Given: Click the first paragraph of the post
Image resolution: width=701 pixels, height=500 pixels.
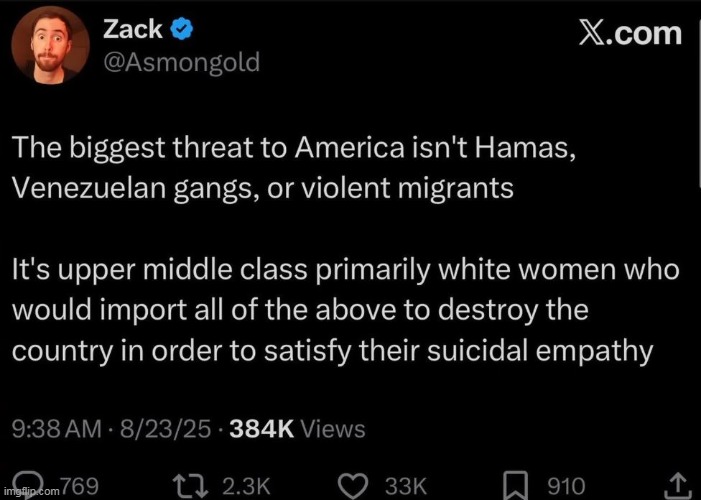Looking at the screenshot, I should click(293, 169).
